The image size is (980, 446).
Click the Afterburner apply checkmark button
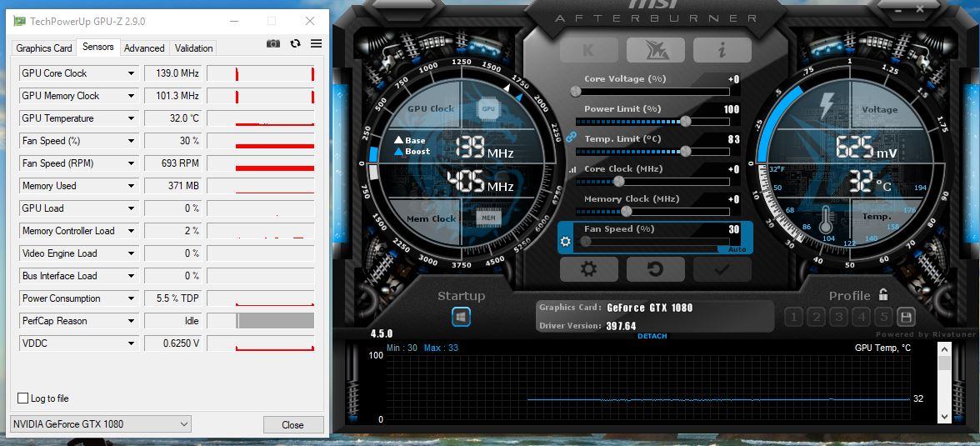coord(722,269)
